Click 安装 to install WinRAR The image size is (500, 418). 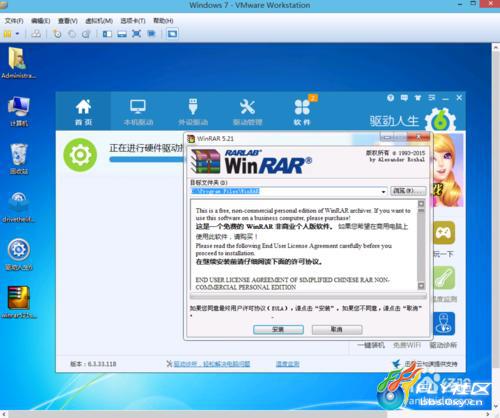[x=278, y=330]
